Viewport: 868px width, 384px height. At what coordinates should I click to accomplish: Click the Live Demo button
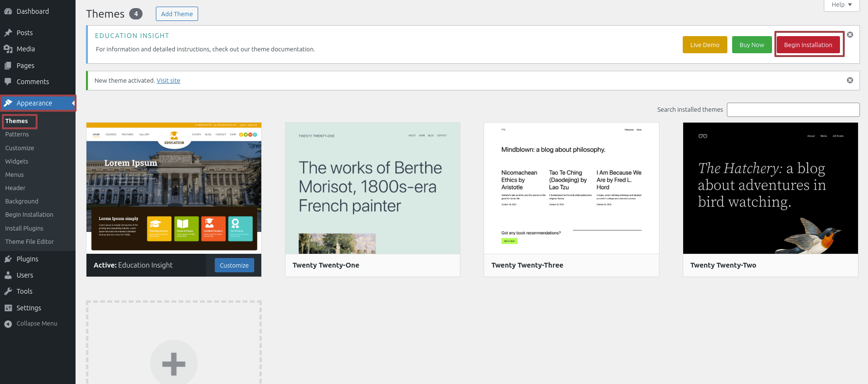[705, 45]
